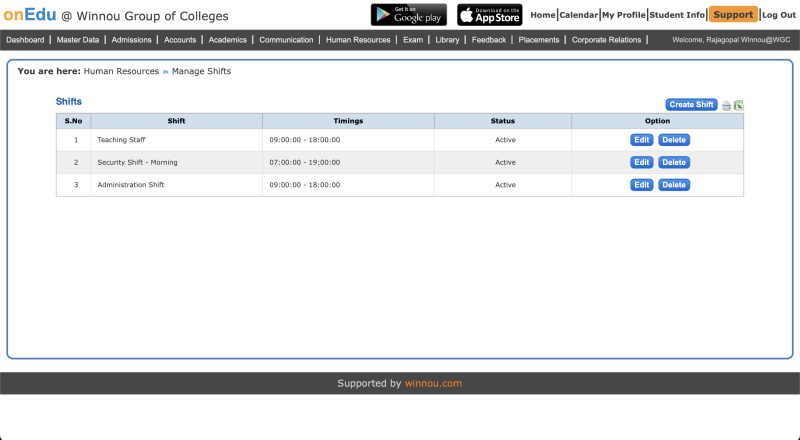
Task: Open the Master Data menu
Action: [x=78, y=40]
